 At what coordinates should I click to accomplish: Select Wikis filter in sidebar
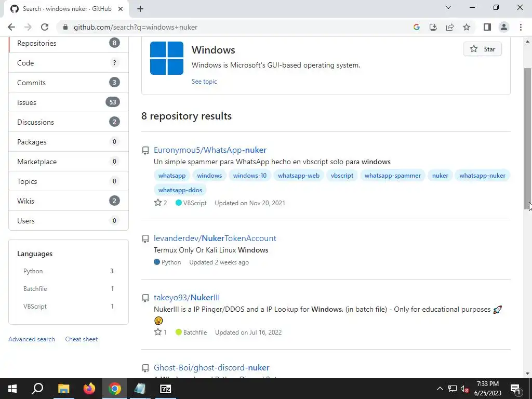69,201
